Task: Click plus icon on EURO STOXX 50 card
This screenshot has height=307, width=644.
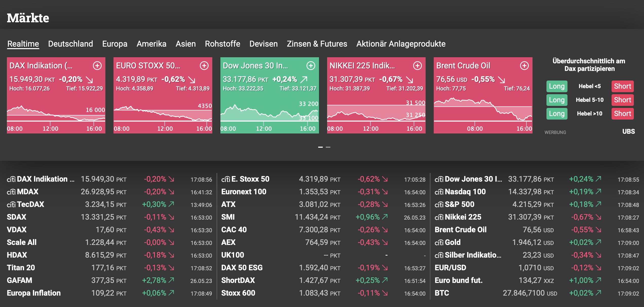Action: click(204, 66)
